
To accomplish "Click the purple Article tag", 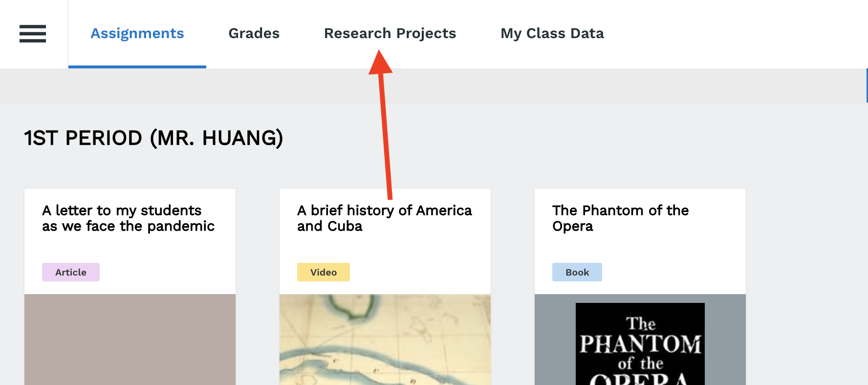I will [x=71, y=272].
